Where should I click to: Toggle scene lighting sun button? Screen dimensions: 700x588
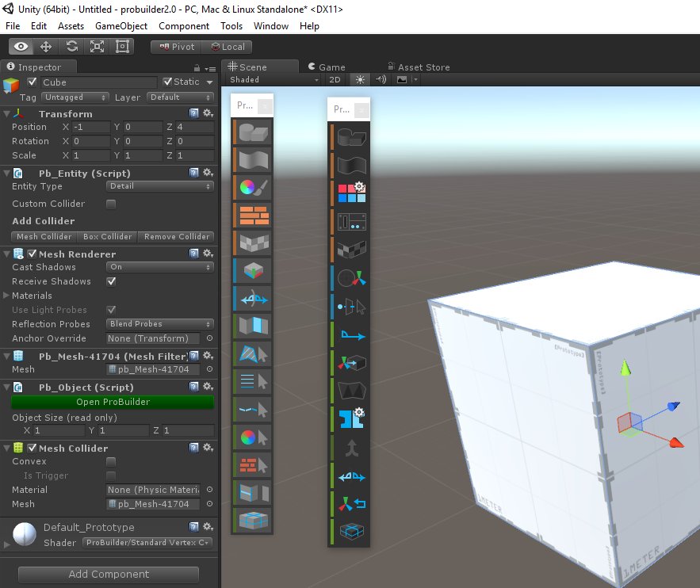click(360, 79)
